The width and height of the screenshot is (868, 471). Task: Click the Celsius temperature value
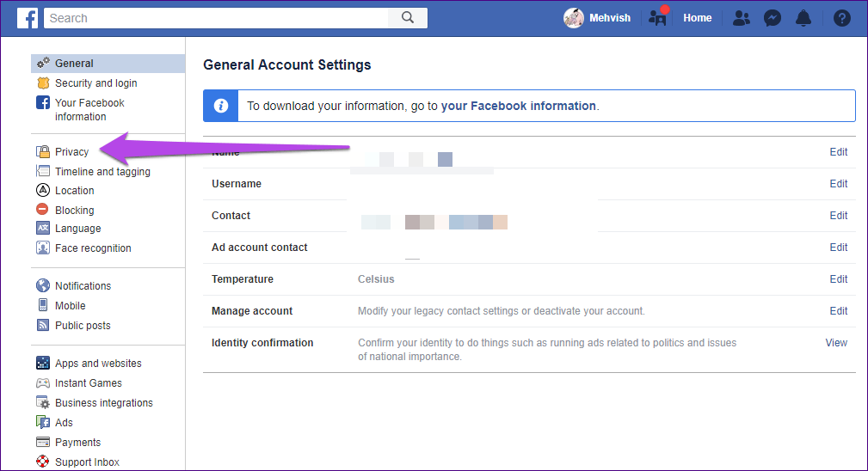click(376, 279)
